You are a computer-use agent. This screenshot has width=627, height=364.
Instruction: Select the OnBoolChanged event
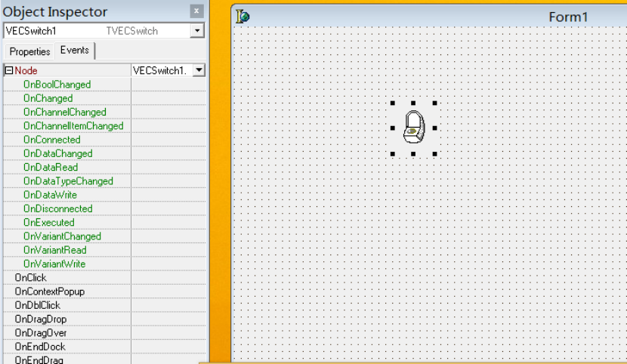[x=57, y=85]
